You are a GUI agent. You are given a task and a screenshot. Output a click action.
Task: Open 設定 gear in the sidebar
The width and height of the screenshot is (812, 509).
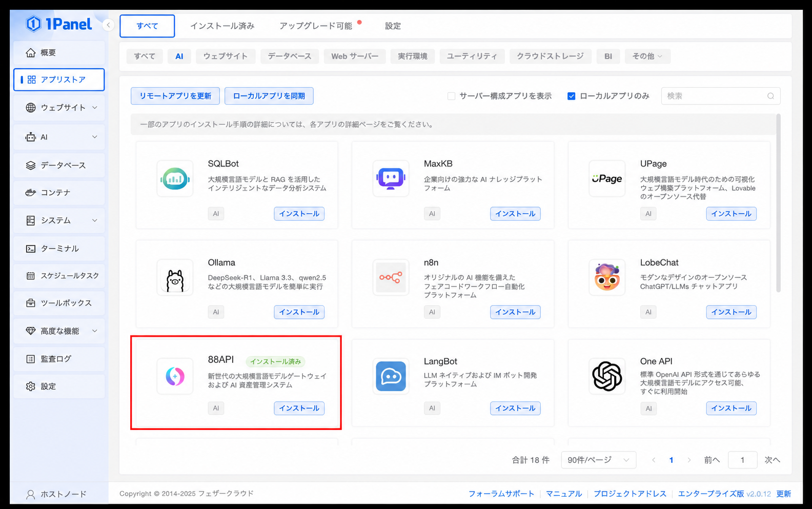pos(59,386)
